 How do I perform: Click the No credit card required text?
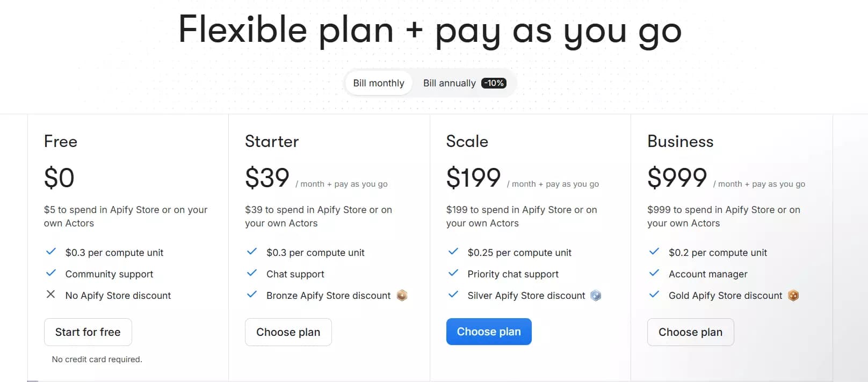point(97,359)
